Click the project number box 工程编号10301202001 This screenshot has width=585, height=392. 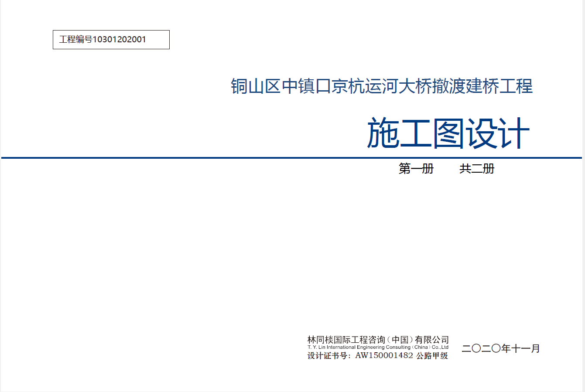[111, 40]
